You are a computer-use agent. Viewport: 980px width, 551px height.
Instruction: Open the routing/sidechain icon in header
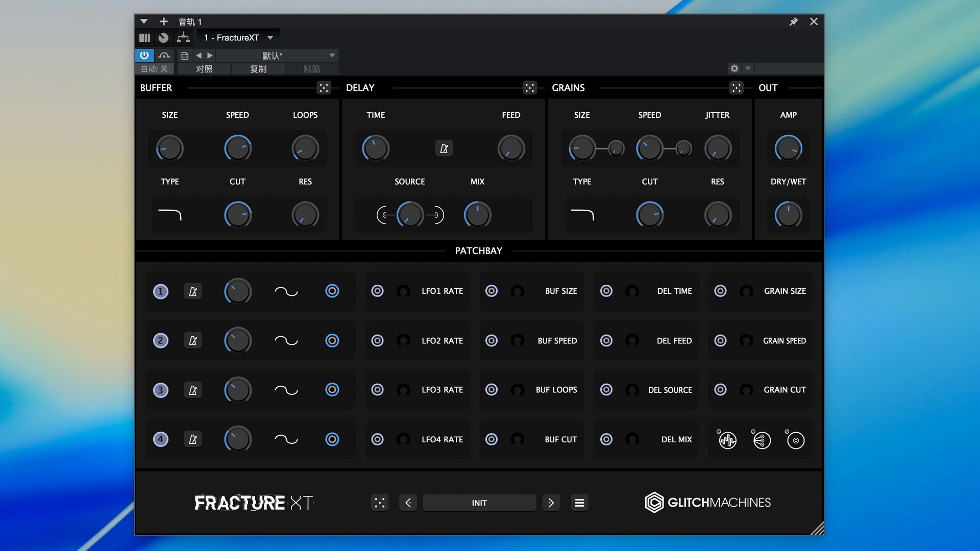click(x=183, y=37)
